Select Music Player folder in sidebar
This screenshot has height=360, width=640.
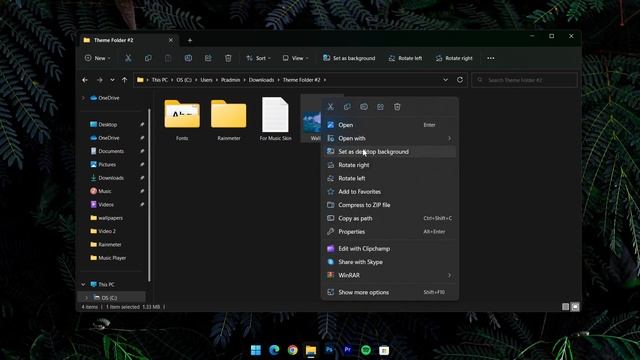(x=113, y=258)
